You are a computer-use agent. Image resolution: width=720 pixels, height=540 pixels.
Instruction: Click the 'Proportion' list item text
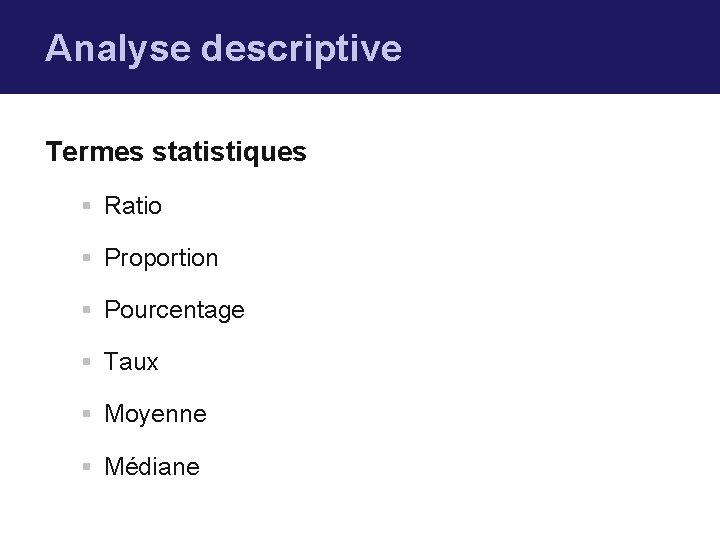(x=160, y=258)
